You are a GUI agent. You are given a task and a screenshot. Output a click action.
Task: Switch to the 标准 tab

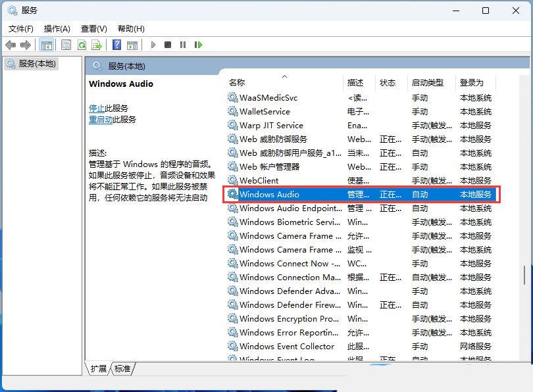coord(122,369)
